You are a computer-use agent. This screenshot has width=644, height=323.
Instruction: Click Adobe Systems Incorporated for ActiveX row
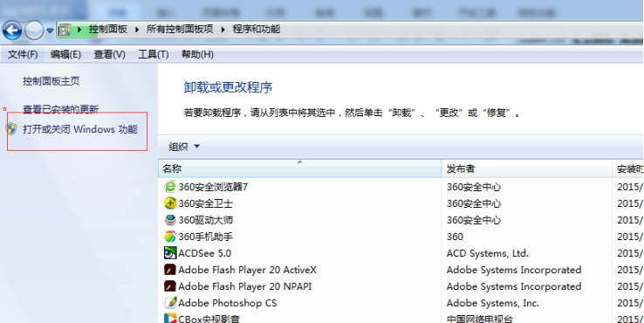pyautogui.click(x=514, y=270)
